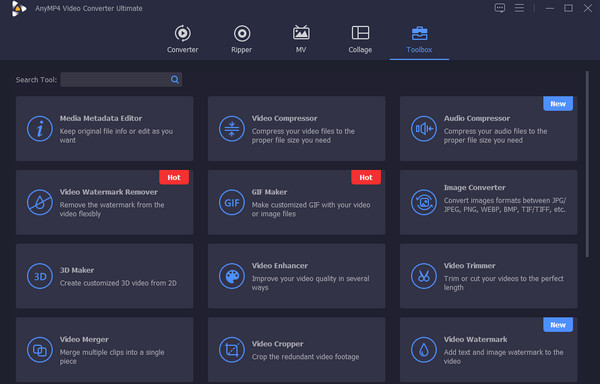The image size is (600, 384).
Task: Click New badge on Audio Compressor card
Action: pyautogui.click(x=558, y=104)
